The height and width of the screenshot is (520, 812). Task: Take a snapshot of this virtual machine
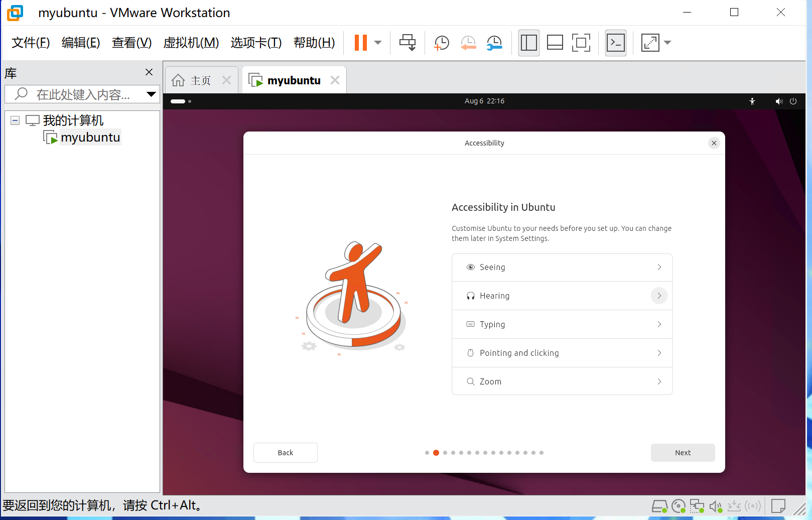pos(441,43)
